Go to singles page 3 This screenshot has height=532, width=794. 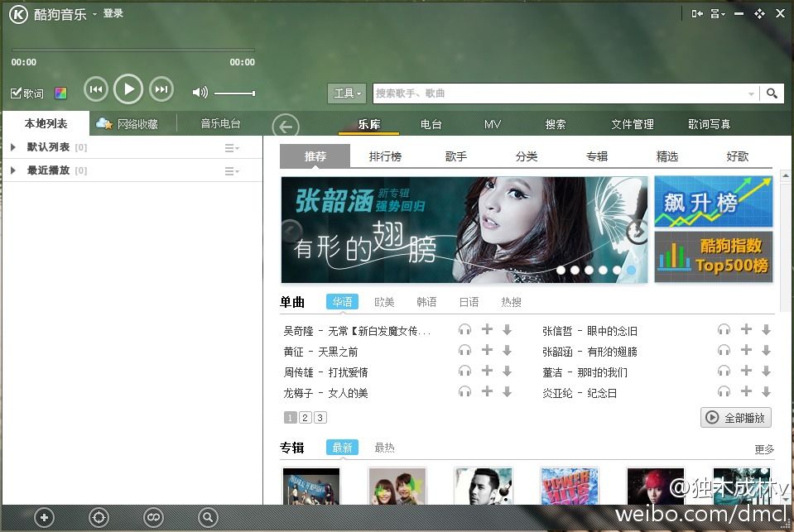320,418
